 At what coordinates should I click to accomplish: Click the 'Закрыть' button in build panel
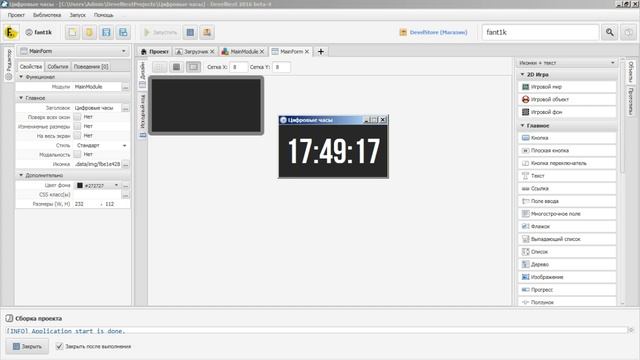pos(27,347)
